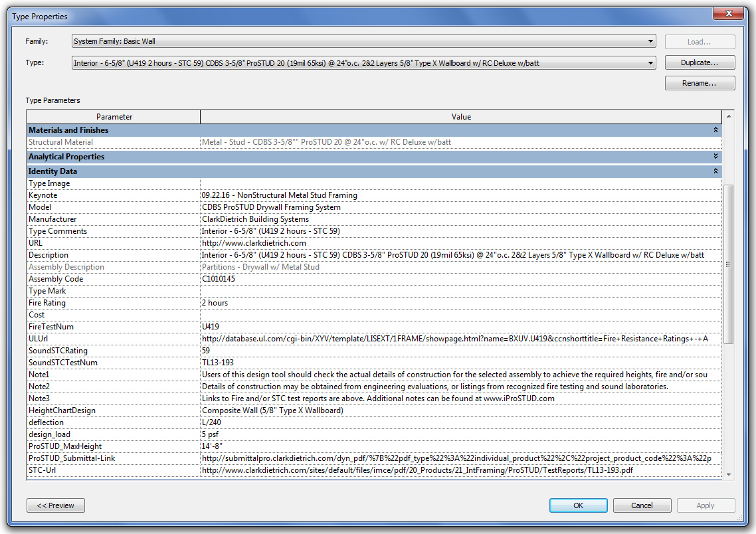756x534 pixels.
Task: Click the Type Comments value cell
Action: [461, 231]
